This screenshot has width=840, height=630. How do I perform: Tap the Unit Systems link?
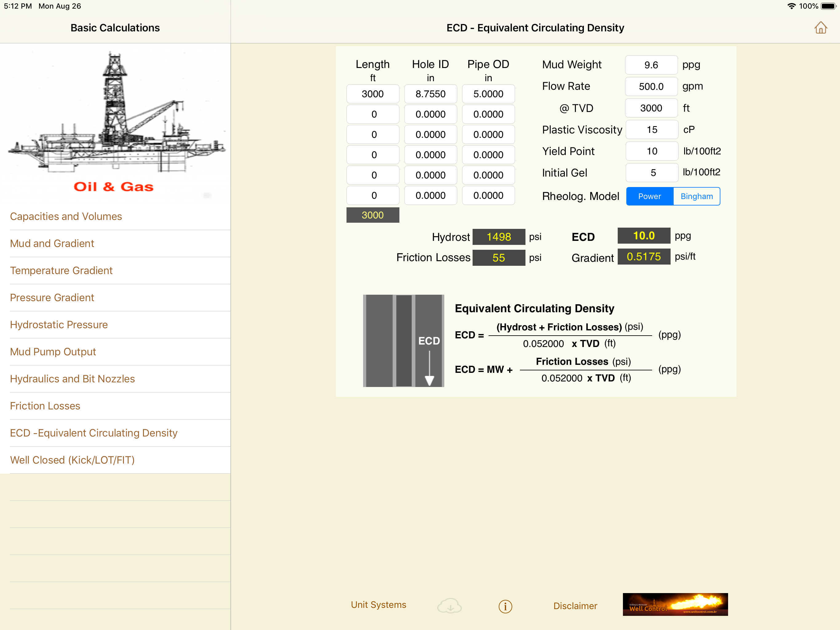tap(378, 604)
